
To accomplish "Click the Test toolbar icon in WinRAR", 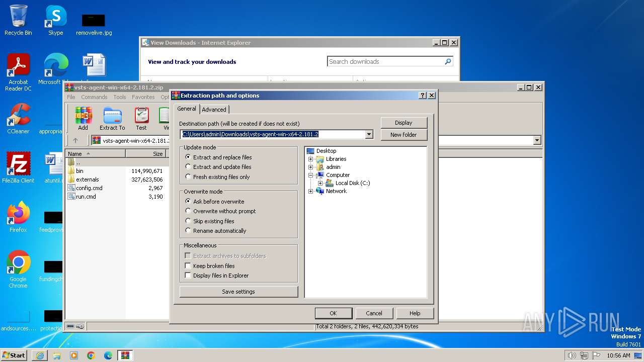I will (141, 119).
